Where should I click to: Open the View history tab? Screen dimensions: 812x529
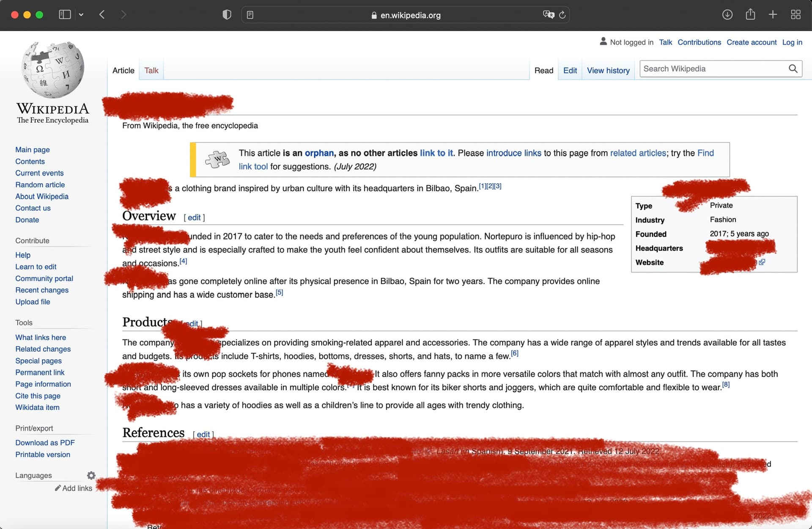pos(608,71)
